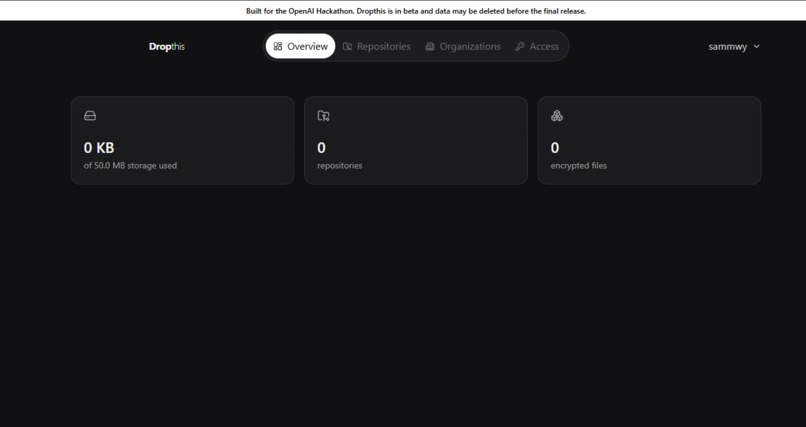Click the repositories folder card icon

point(323,116)
